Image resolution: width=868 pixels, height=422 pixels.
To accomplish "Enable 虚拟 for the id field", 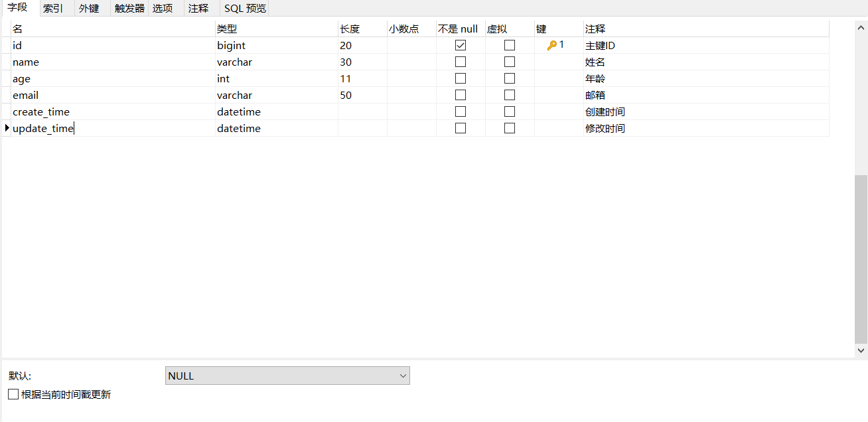I will [510, 45].
